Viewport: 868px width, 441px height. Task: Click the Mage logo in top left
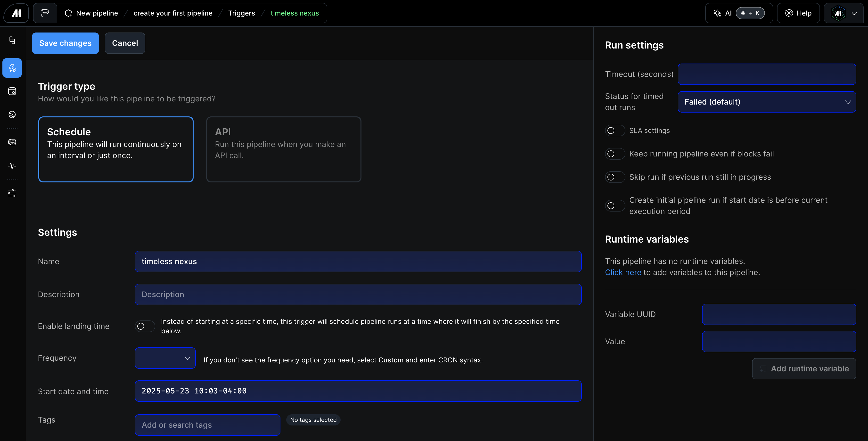tap(16, 13)
